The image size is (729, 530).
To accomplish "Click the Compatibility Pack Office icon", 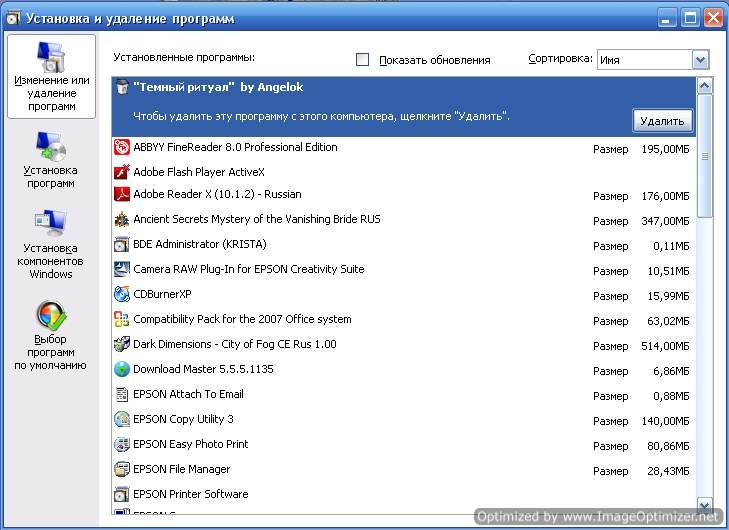I will point(122,319).
